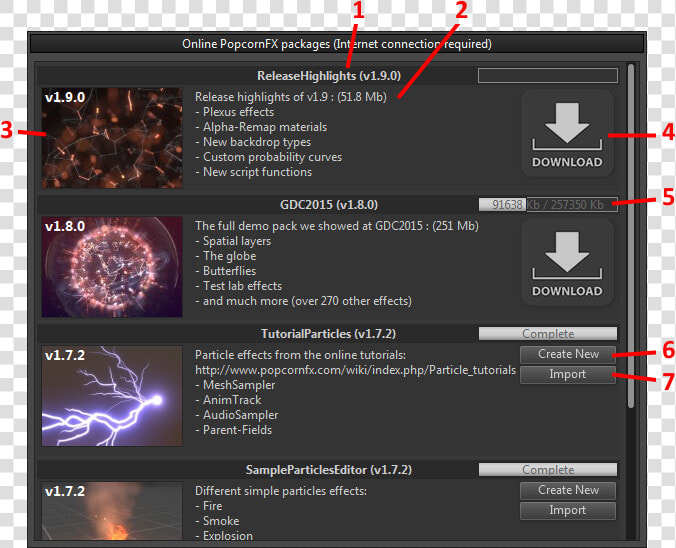
Task: Download the ReleaseHighlights v1.9.0 package
Action: pos(567,133)
